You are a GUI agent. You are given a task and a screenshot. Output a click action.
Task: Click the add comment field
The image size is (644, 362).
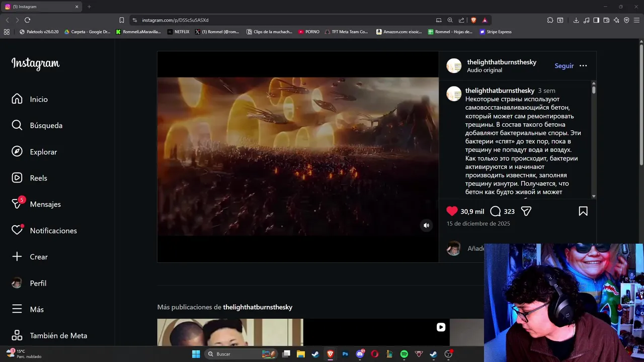coord(475,248)
